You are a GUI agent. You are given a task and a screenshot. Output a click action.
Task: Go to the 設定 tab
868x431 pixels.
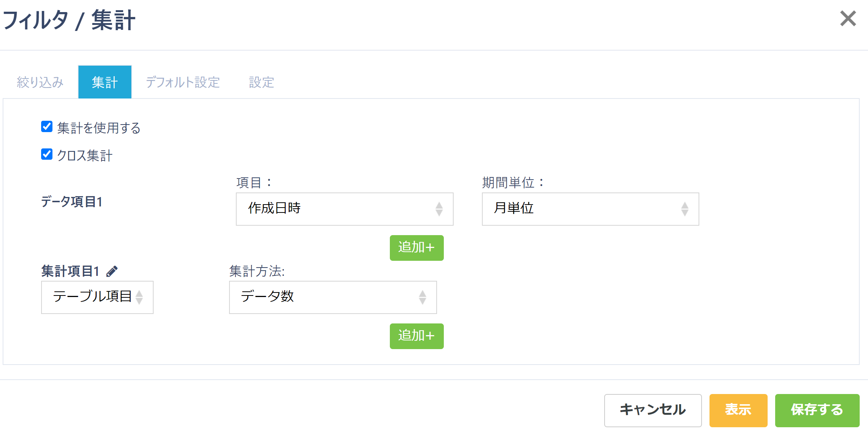pos(261,82)
